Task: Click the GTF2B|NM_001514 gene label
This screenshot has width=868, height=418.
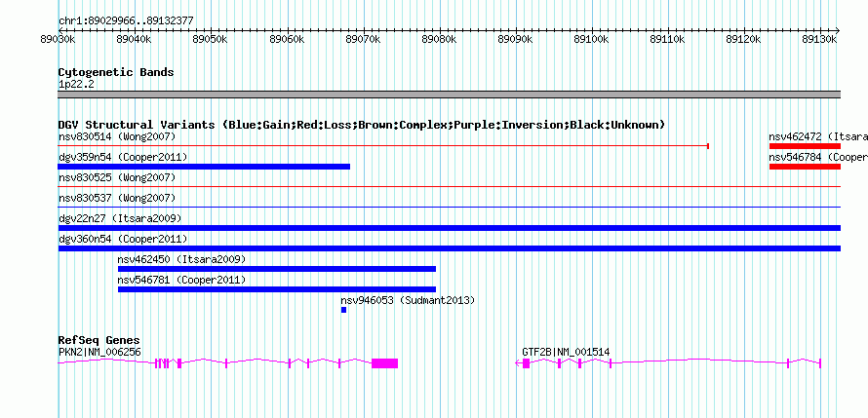Action: click(566, 352)
